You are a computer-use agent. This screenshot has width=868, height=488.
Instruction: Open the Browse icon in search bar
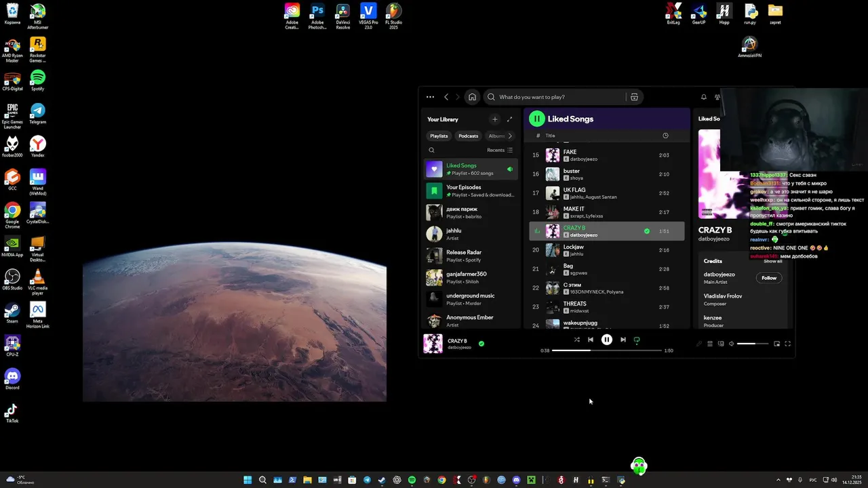click(634, 97)
